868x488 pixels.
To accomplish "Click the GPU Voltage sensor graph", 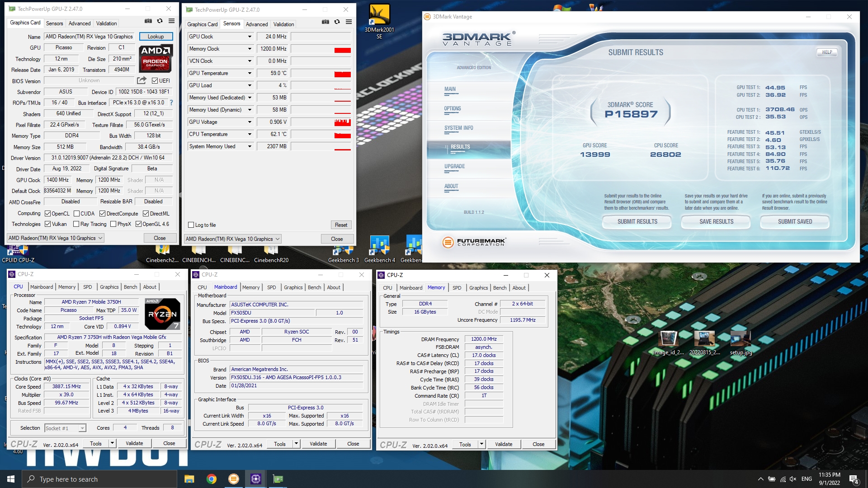I will coord(321,122).
